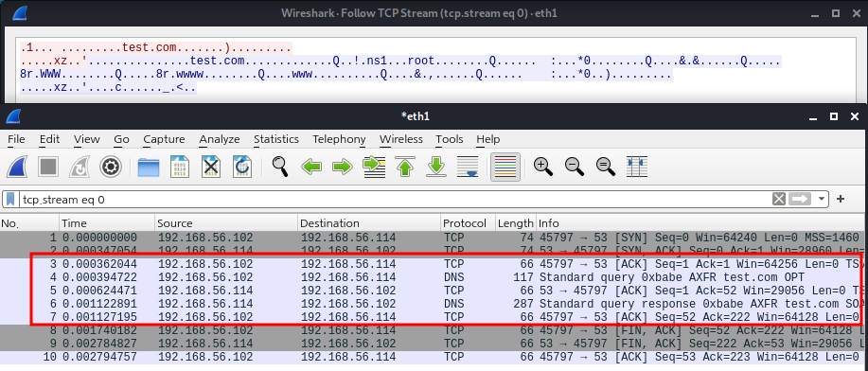Select packet 5 ACK Seq=1 Ack=52
Image resolution: width=868 pixels, height=371 pixels.
(434, 291)
